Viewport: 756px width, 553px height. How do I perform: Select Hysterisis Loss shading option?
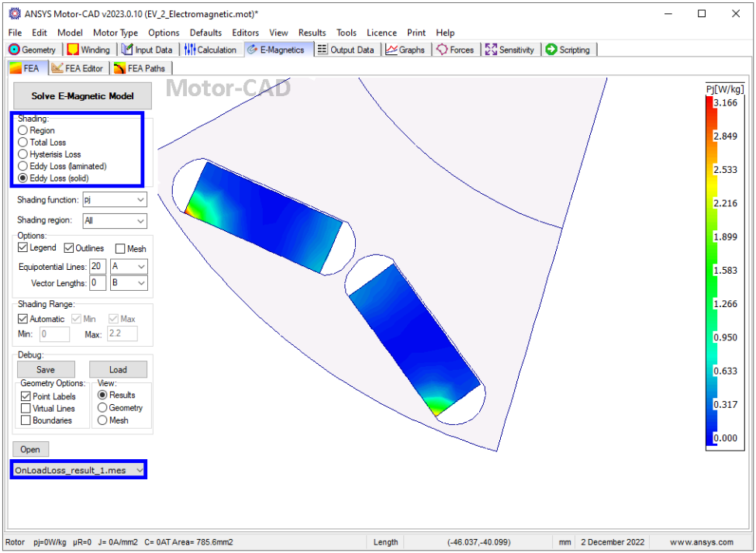coord(22,154)
